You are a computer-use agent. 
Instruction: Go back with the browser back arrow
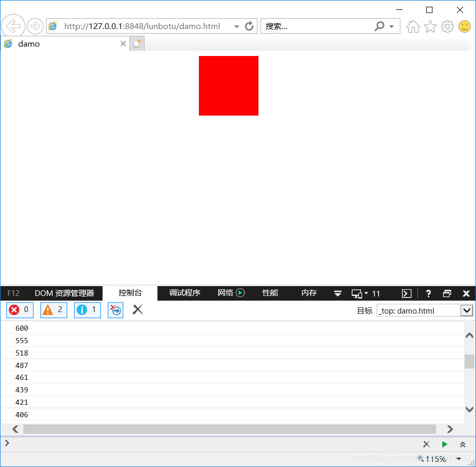pos(13,26)
